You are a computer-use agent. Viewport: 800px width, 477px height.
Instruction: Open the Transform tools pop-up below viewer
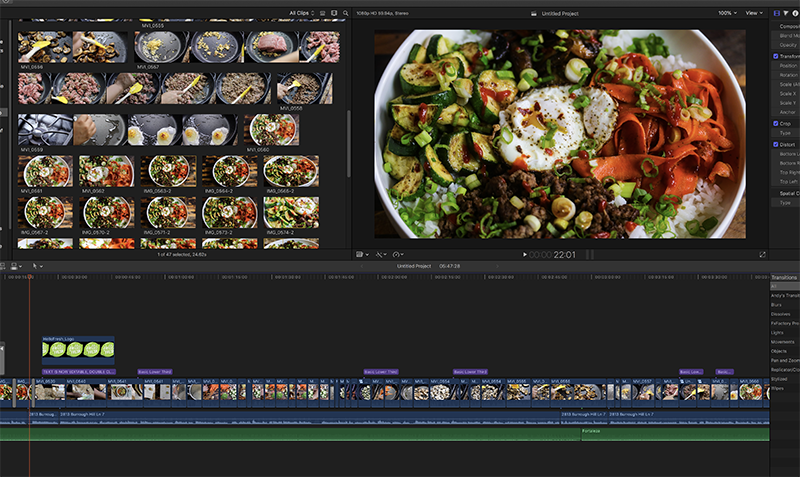(362, 254)
